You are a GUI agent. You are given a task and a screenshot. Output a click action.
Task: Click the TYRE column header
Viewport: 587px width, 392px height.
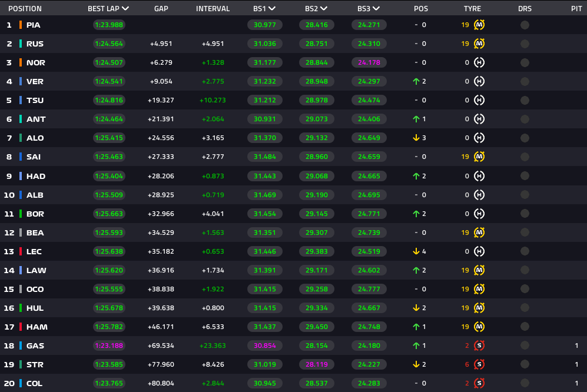click(472, 9)
